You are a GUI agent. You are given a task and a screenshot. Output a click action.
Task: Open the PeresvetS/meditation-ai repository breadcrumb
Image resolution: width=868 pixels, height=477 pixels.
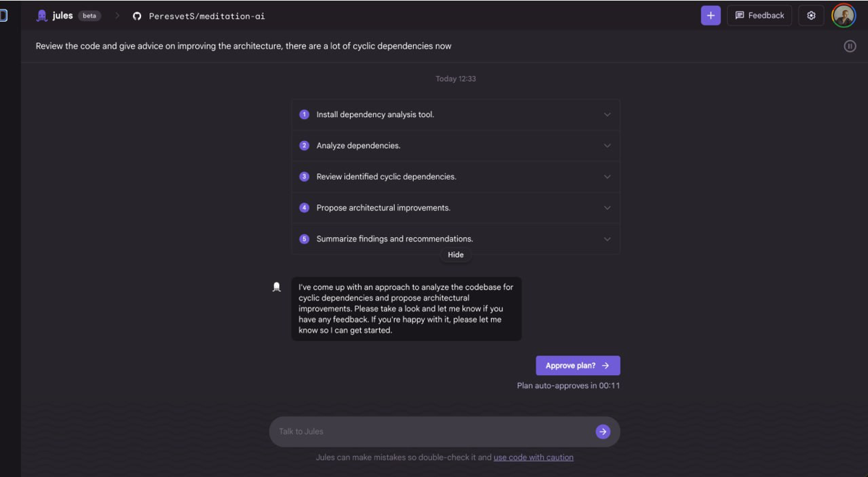(207, 16)
